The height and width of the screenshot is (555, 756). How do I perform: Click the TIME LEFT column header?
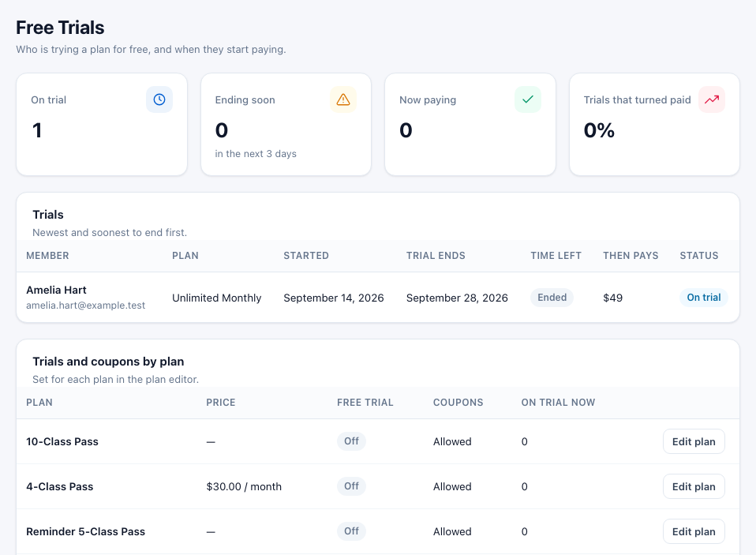(x=556, y=256)
